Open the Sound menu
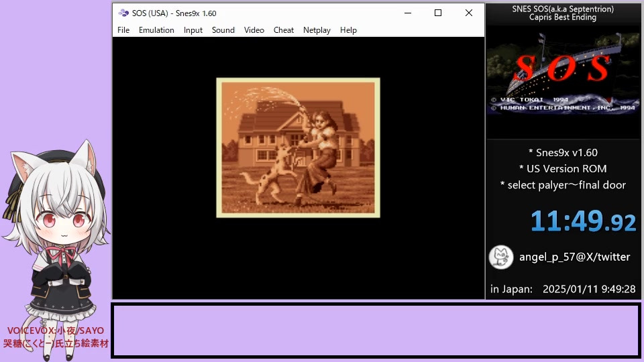 pyautogui.click(x=223, y=30)
